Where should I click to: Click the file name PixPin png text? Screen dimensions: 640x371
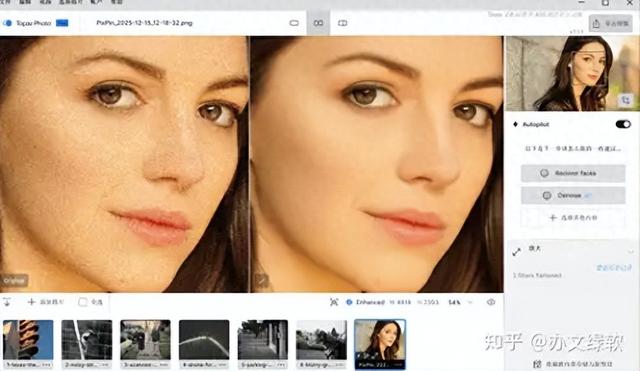point(144,23)
